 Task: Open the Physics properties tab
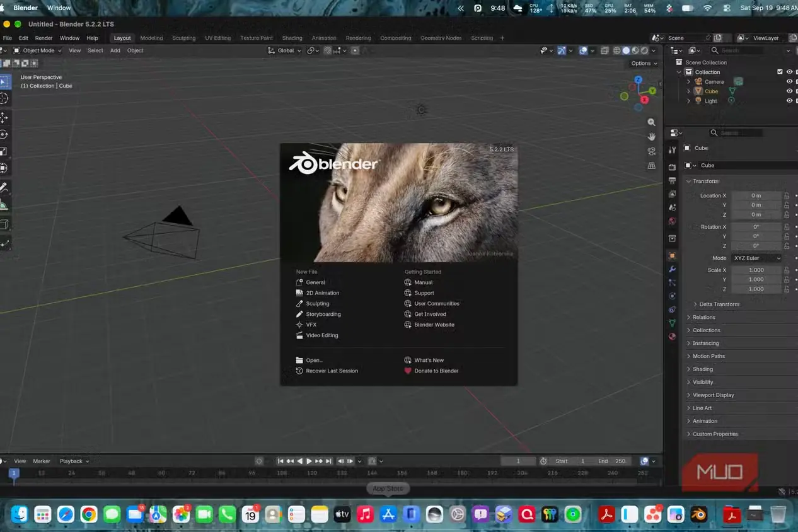point(672,296)
